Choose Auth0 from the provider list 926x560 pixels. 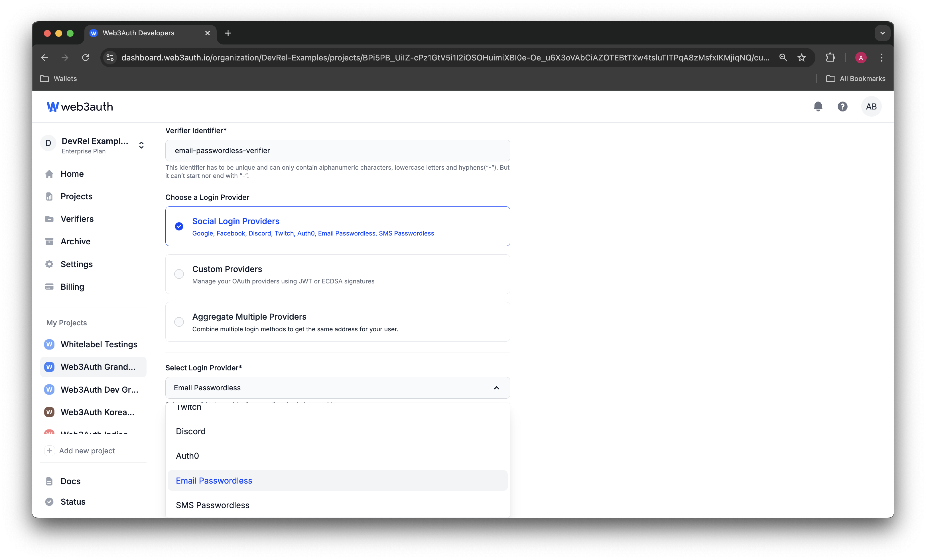click(338, 456)
